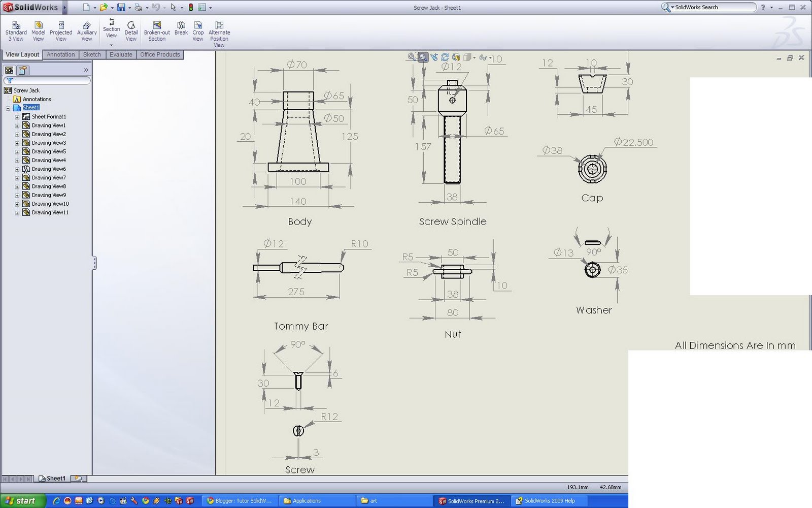The image size is (812, 508).
Task: Click the SolidWorks Search box
Action: [x=710, y=7]
